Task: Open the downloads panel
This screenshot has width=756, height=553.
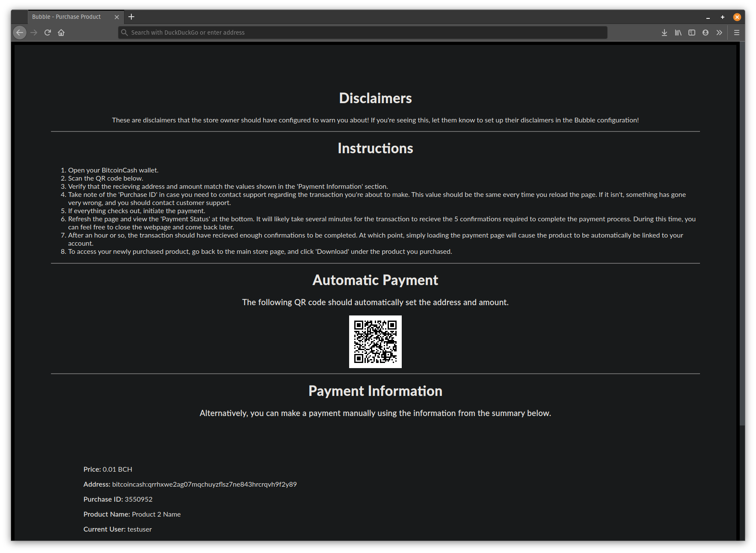Action: pos(664,33)
